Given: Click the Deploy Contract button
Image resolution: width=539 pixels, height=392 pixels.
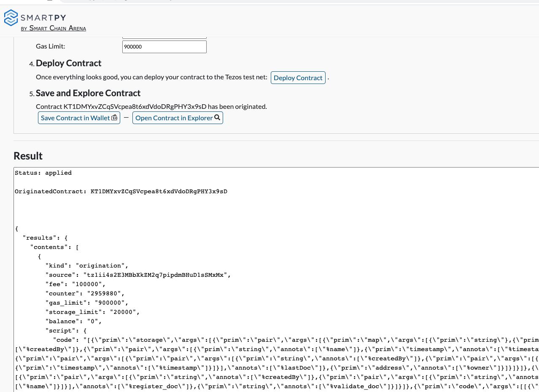Looking at the screenshot, I should [298, 78].
